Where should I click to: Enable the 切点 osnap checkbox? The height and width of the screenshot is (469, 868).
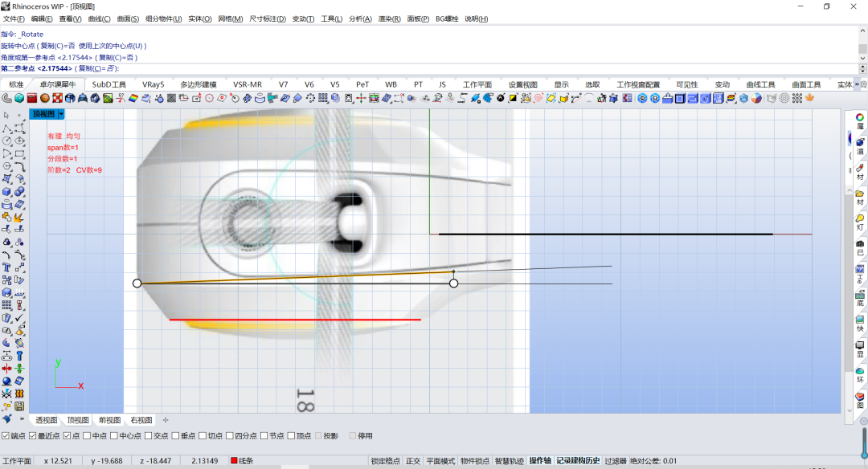coord(203,436)
